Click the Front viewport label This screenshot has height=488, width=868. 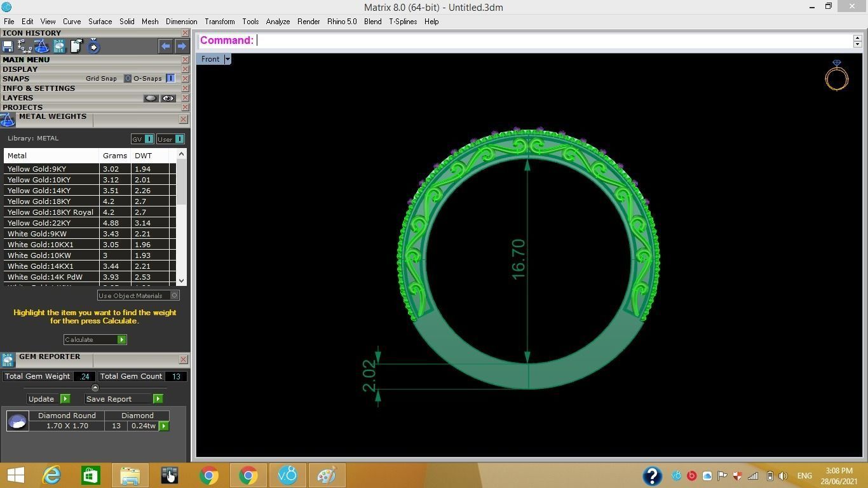point(210,59)
